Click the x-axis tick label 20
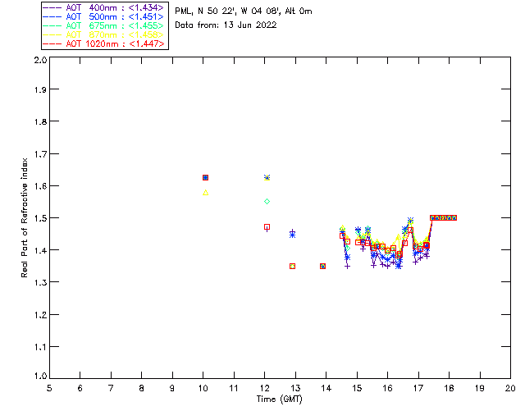Viewport: 525px width, 420px height. coord(510,388)
